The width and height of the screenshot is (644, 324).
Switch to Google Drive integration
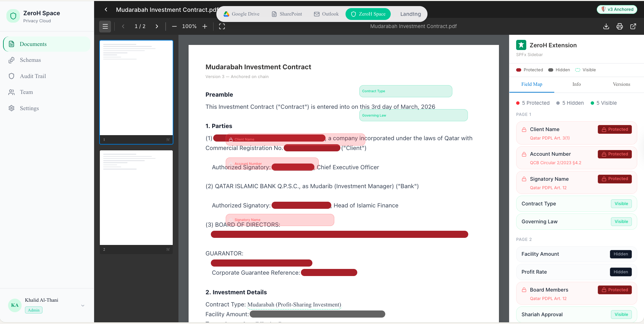coord(242,14)
